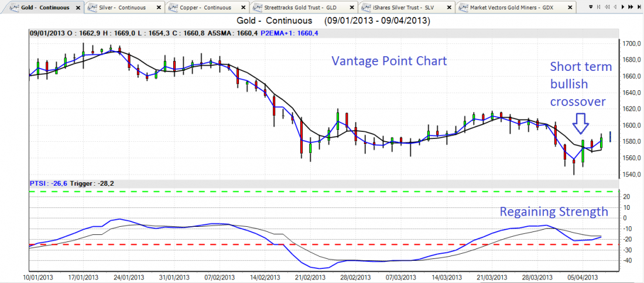This screenshot has width=644, height=283.
Task: Click the blue down-arrow crossover annotation
Action: pyautogui.click(x=580, y=124)
